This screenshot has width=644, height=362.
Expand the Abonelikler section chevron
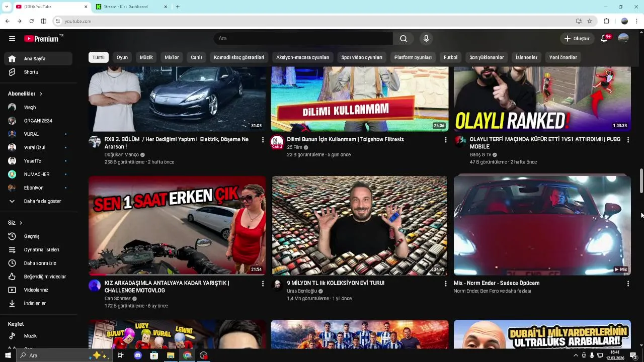pos(41,94)
